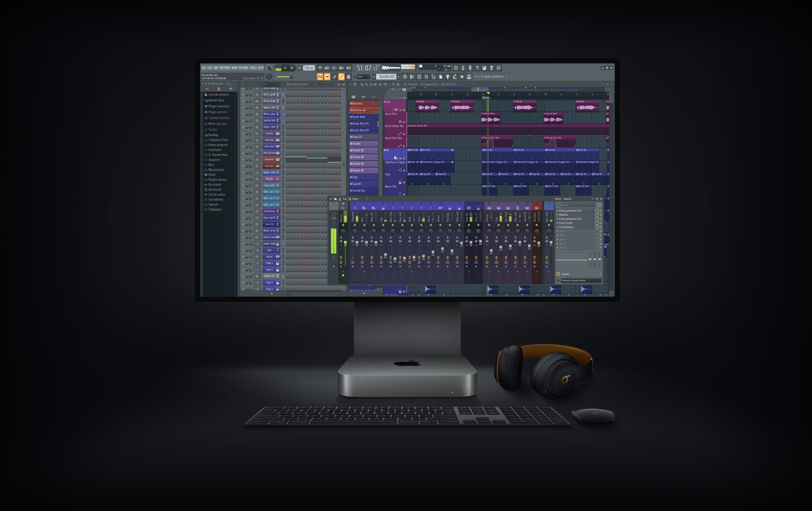Select the playlist zoom tool icon
The width and height of the screenshot is (812, 511).
394,84
